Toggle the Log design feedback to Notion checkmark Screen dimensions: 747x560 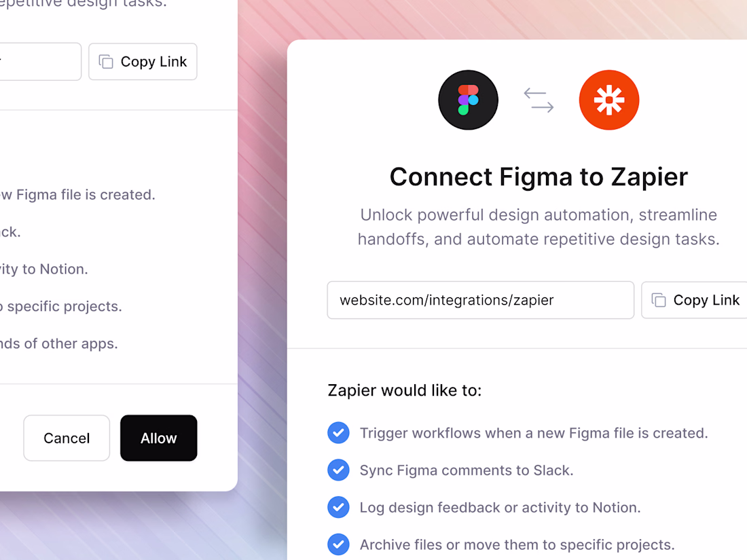click(338, 507)
